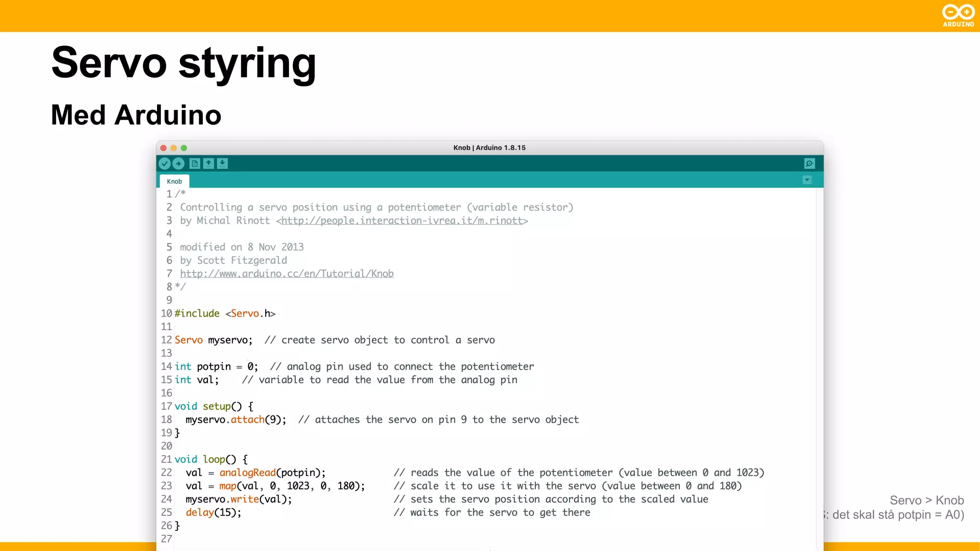
Task: Click the Upload arrow button
Action: (x=178, y=164)
